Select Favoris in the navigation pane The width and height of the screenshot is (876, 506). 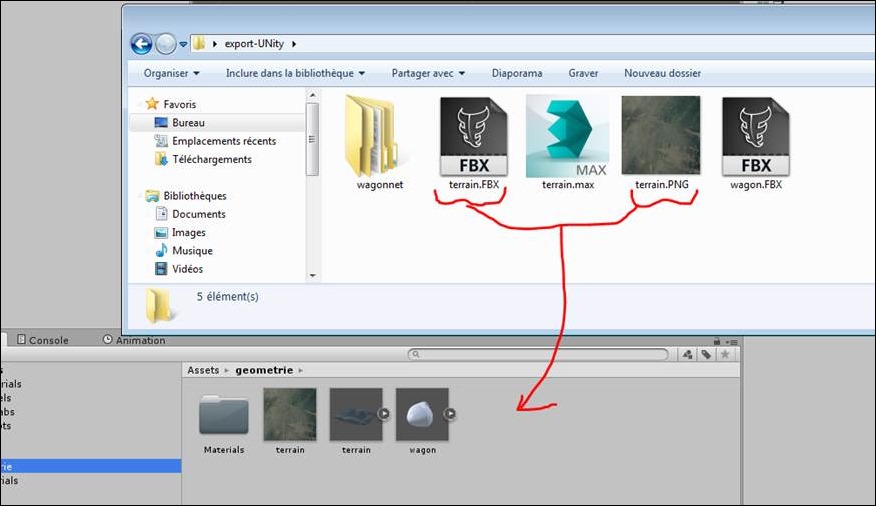(171, 104)
